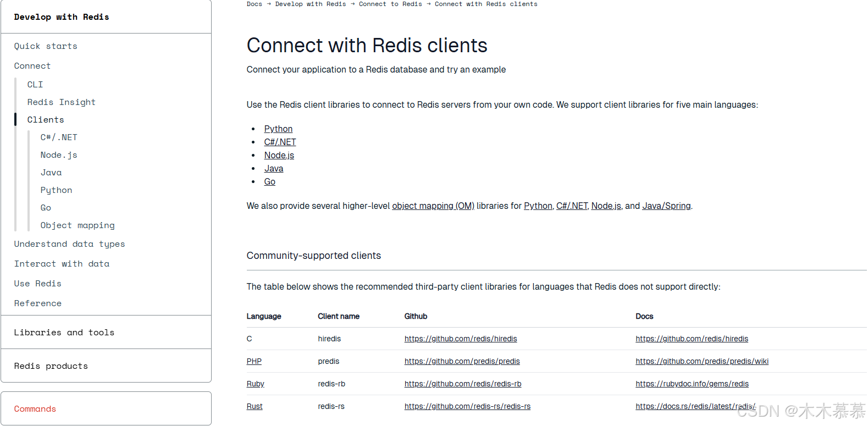Open Go in the sidebar tree
868x426 pixels.
pos(46,208)
